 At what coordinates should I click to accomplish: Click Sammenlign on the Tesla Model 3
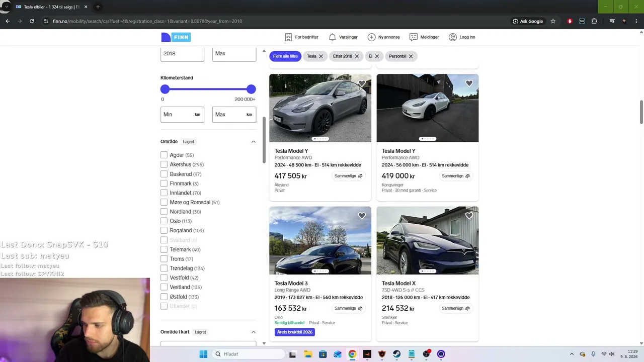[x=348, y=308]
